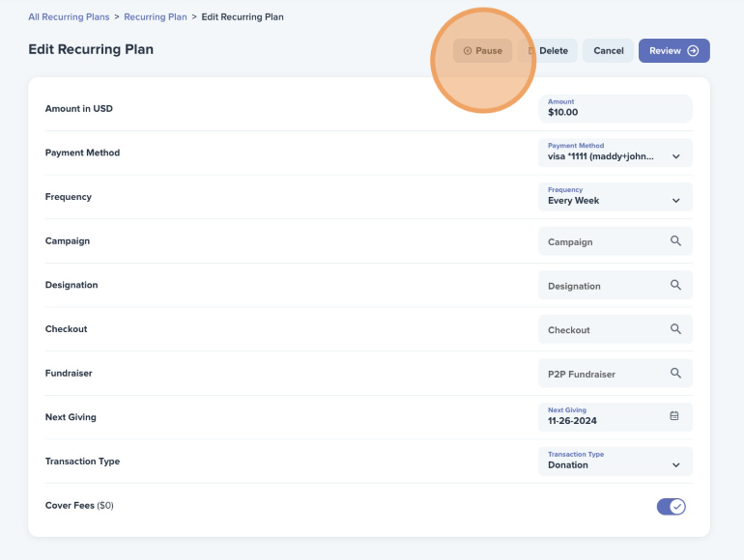This screenshot has width=744, height=560.
Task: Click the Amount $10.00 field
Action: [x=615, y=108]
